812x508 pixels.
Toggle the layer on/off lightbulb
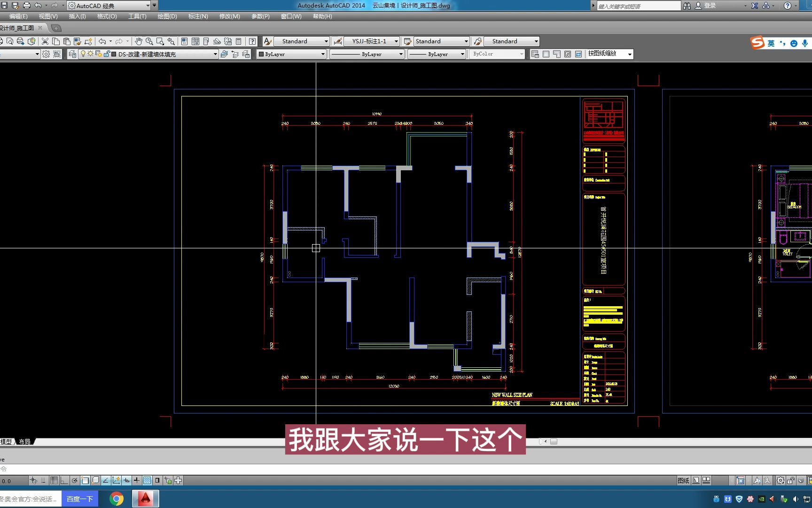click(83, 54)
